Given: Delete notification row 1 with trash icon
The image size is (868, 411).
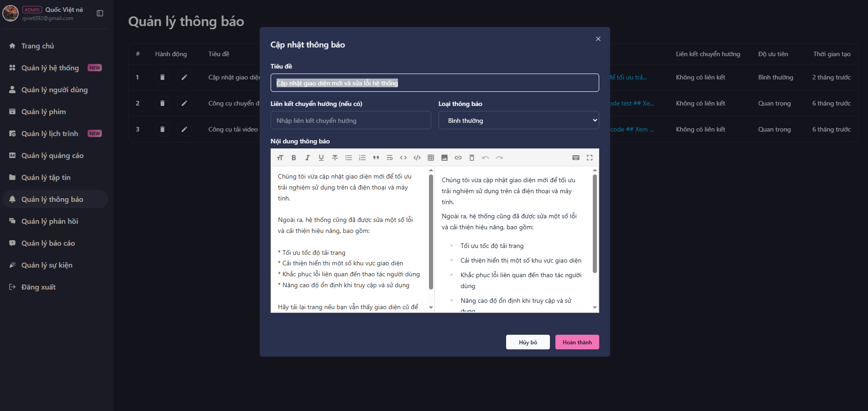Looking at the screenshot, I should click(162, 77).
